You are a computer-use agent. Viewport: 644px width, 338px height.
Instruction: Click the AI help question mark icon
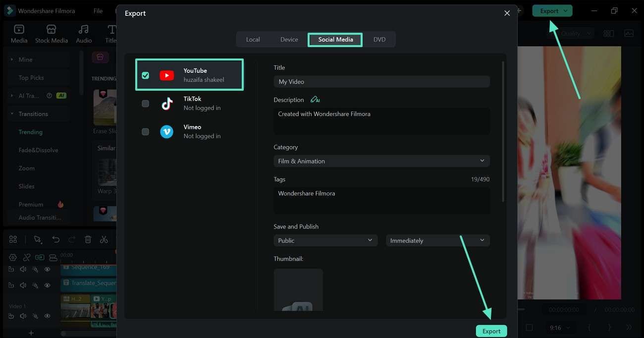49,96
